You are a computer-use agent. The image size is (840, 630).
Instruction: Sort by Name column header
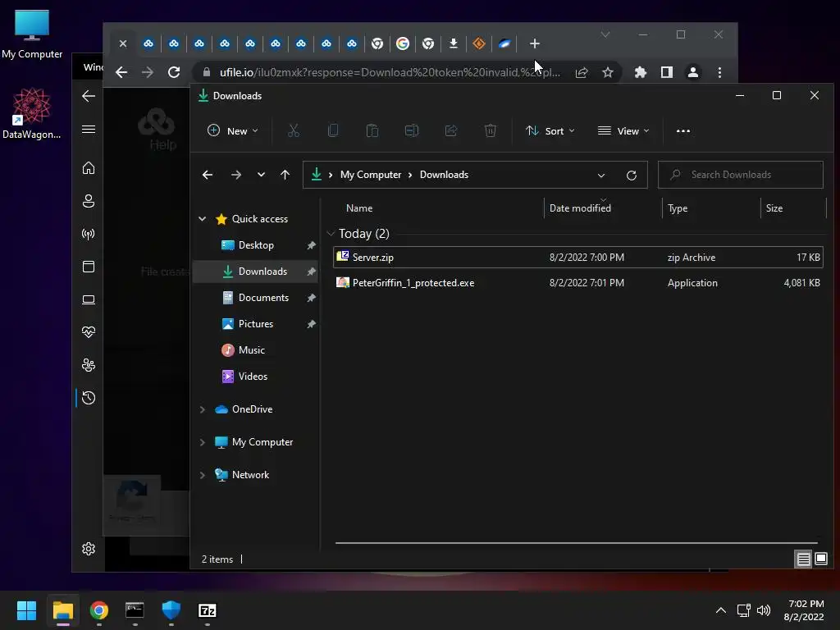tap(359, 208)
